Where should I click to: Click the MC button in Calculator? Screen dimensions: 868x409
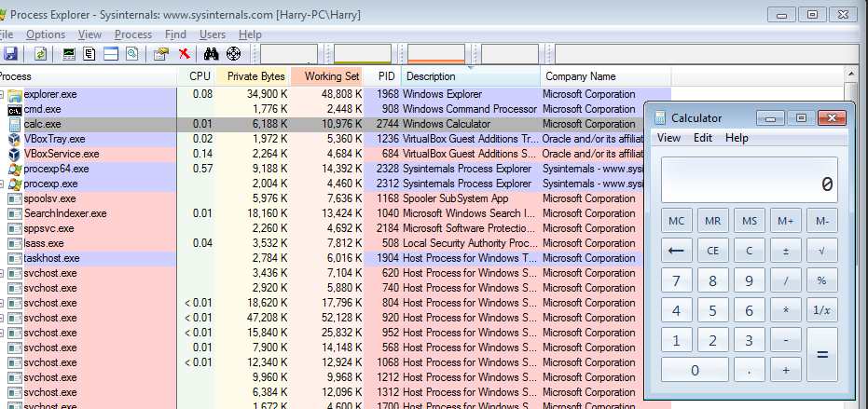click(x=676, y=221)
